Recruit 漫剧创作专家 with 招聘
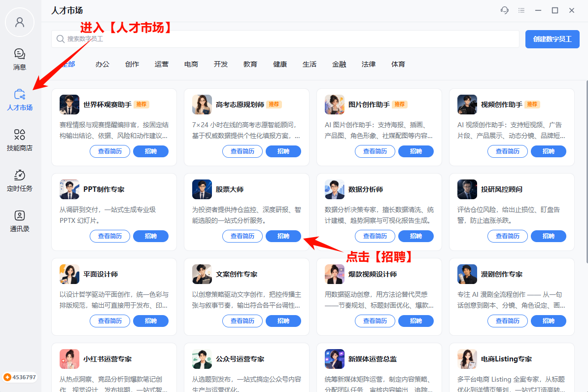The image size is (588, 392). tap(548, 321)
